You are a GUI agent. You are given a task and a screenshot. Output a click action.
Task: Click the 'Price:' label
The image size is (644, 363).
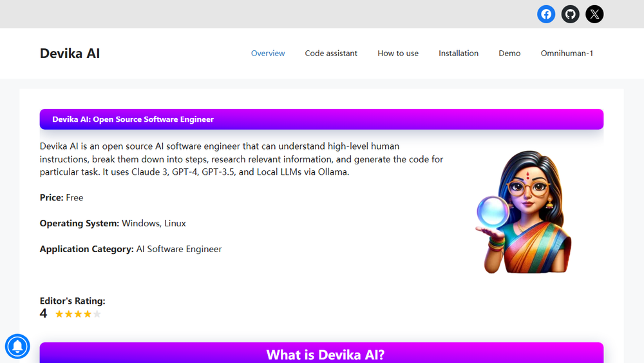[52, 198]
